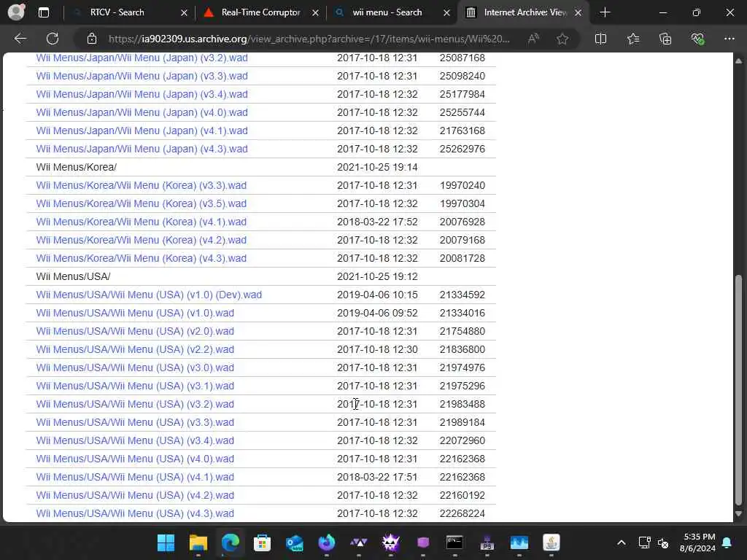Select the Wii Menus/Korea/ folder row text
Viewport: 747px width, 560px height.
click(x=76, y=167)
